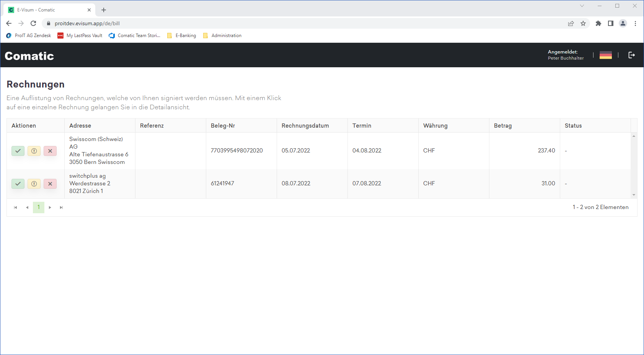This screenshot has height=355, width=644.
Task: Click logged-in user Peter Buchhalter
Action: tap(566, 58)
